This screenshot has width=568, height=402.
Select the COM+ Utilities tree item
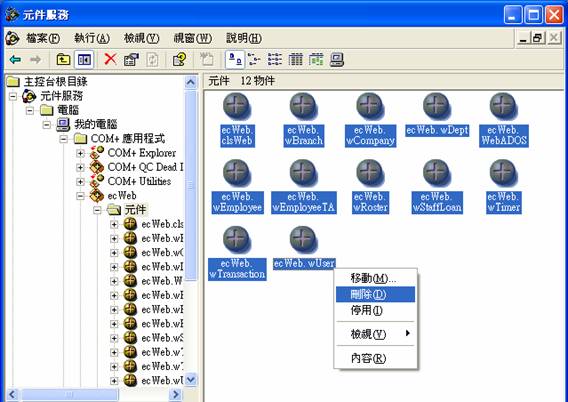pos(139,181)
